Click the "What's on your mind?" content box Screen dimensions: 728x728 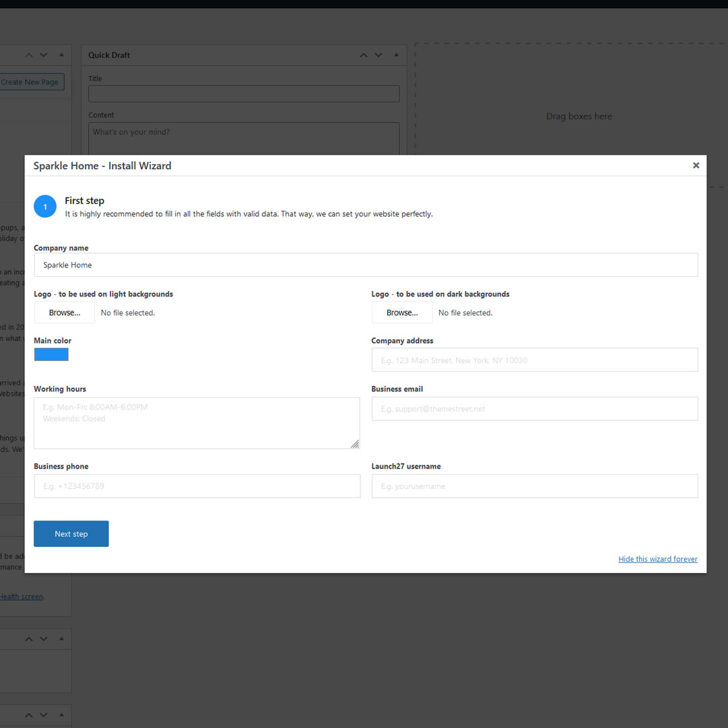click(244, 138)
